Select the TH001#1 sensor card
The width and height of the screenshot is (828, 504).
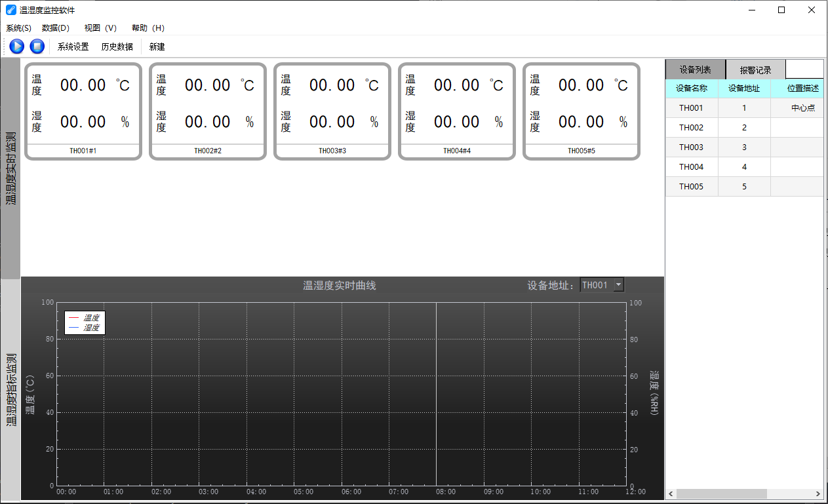[83, 111]
